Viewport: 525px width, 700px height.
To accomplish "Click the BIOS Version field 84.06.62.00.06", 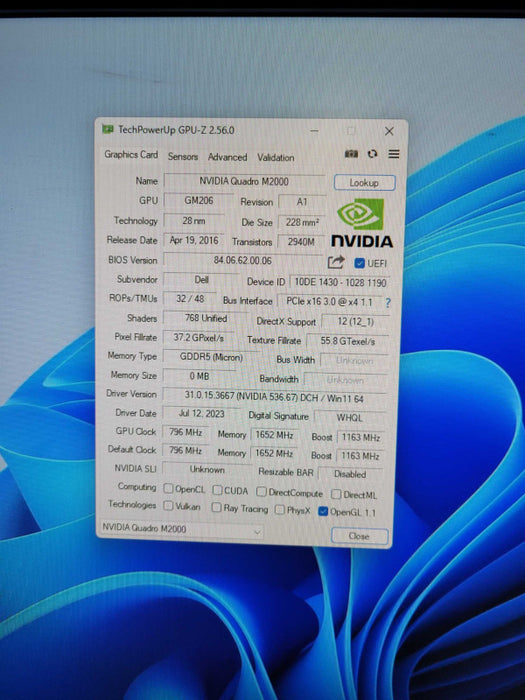I will coord(242,260).
